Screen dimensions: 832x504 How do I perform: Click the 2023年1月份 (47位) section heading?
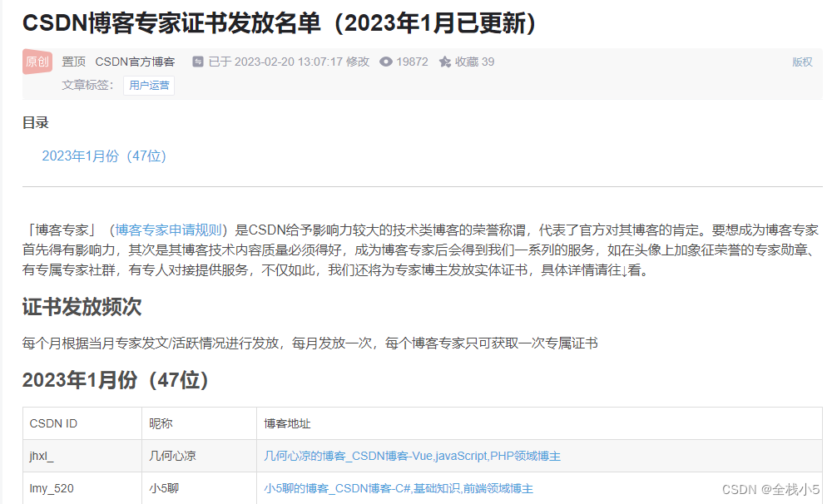pyautogui.click(x=115, y=380)
